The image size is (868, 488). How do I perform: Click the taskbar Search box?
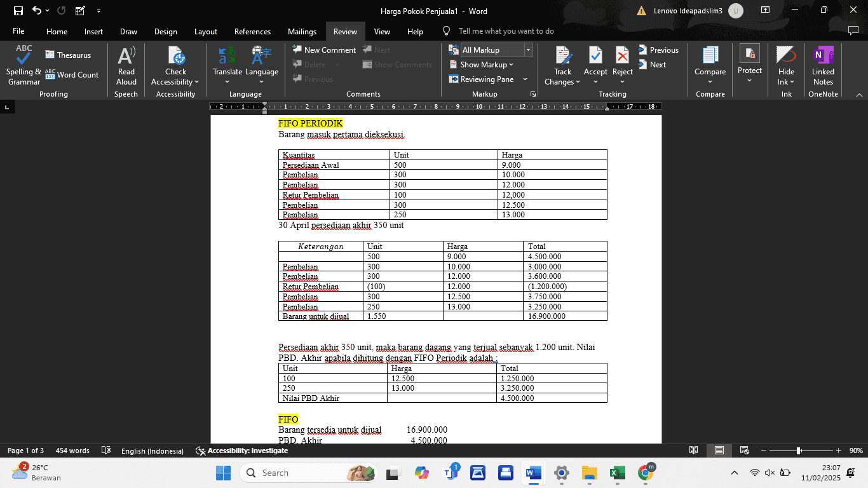click(x=308, y=473)
